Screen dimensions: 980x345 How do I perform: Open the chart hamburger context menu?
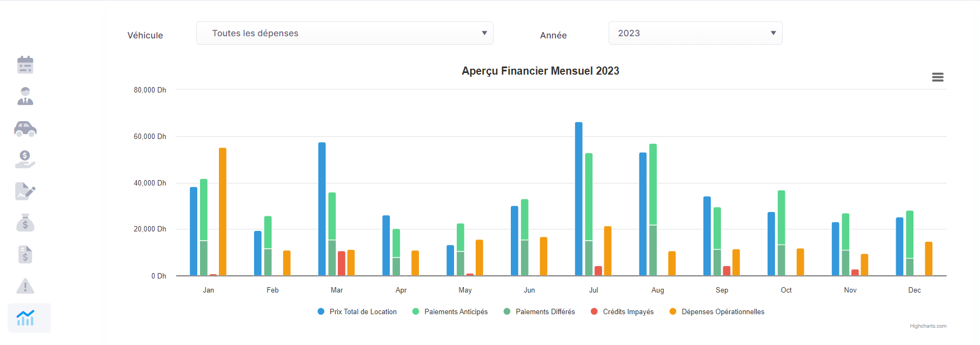pyautogui.click(x=938, y=77)
